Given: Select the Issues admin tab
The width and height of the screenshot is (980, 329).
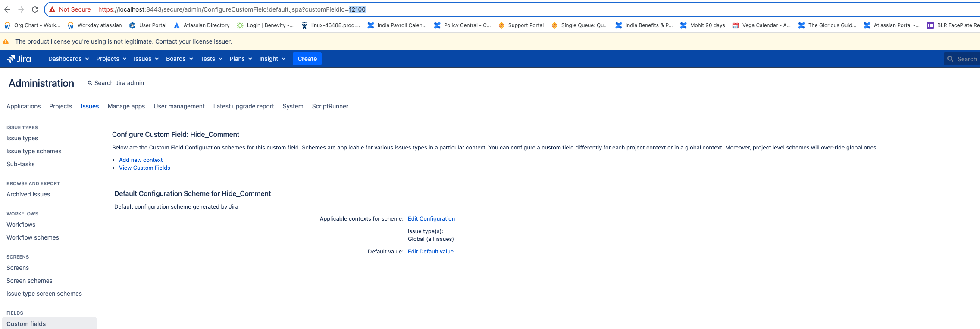Looking at the screenshot, I should pyautogui.click(x=90, y=106).
